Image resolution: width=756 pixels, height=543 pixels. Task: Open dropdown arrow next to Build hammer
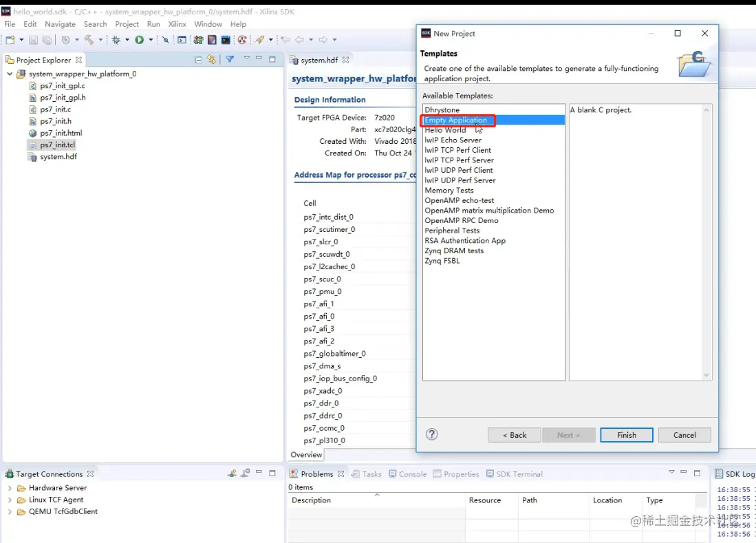[100, 40]
